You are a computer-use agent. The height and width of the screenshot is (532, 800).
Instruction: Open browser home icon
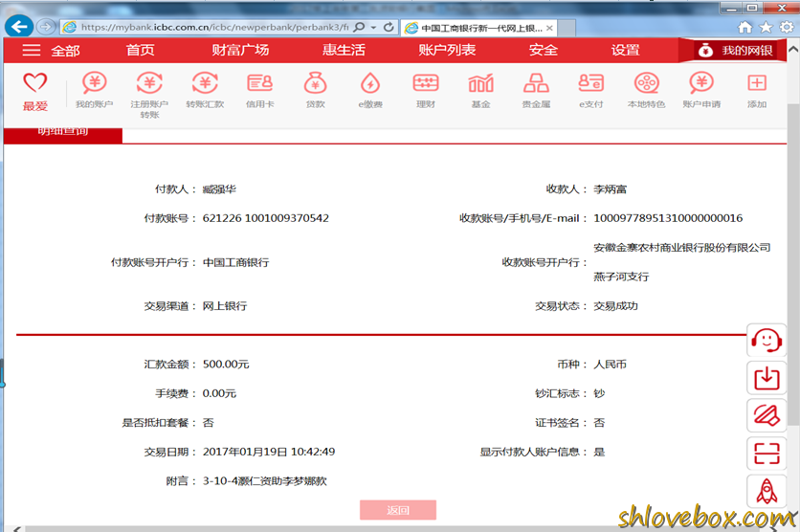(x=744, y=27)
